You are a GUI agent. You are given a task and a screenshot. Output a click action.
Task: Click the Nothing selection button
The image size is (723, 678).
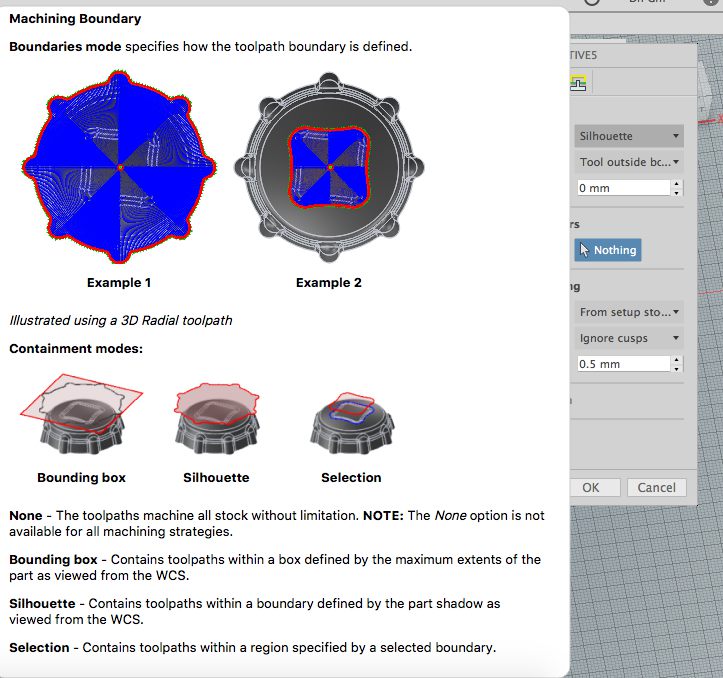click(608, 250)
